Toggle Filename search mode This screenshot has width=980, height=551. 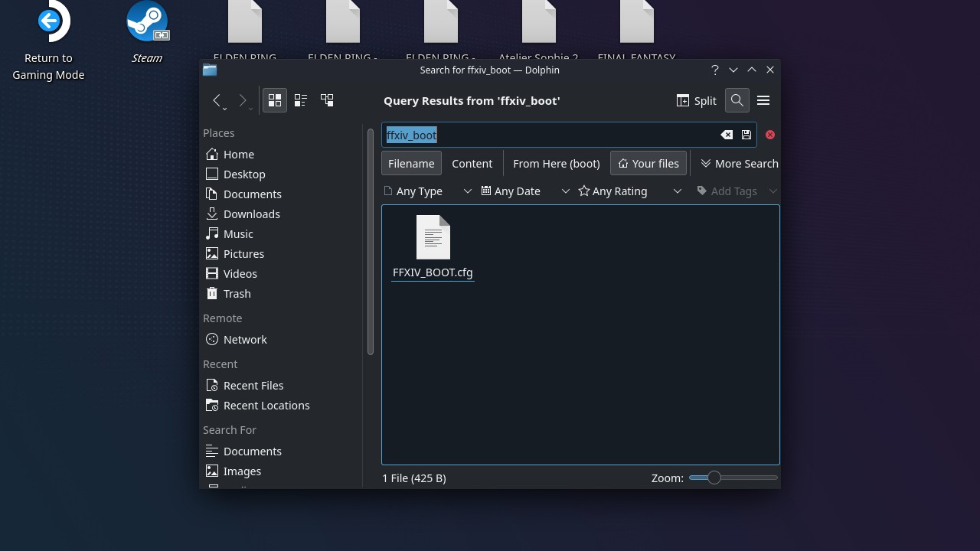click(x=411, y=163)
